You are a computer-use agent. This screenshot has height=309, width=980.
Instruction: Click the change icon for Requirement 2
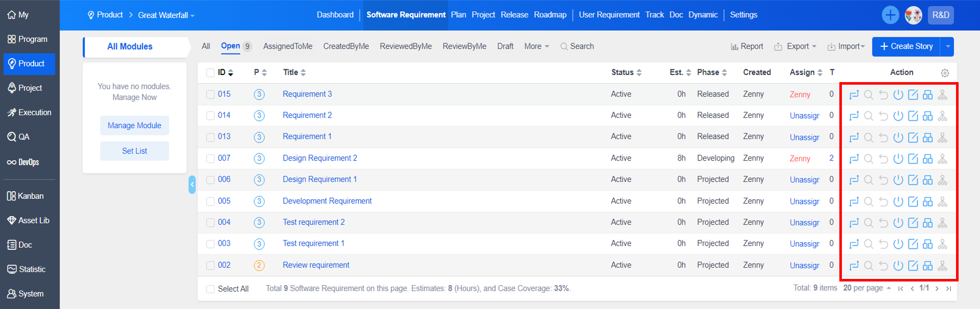[854, 116]
